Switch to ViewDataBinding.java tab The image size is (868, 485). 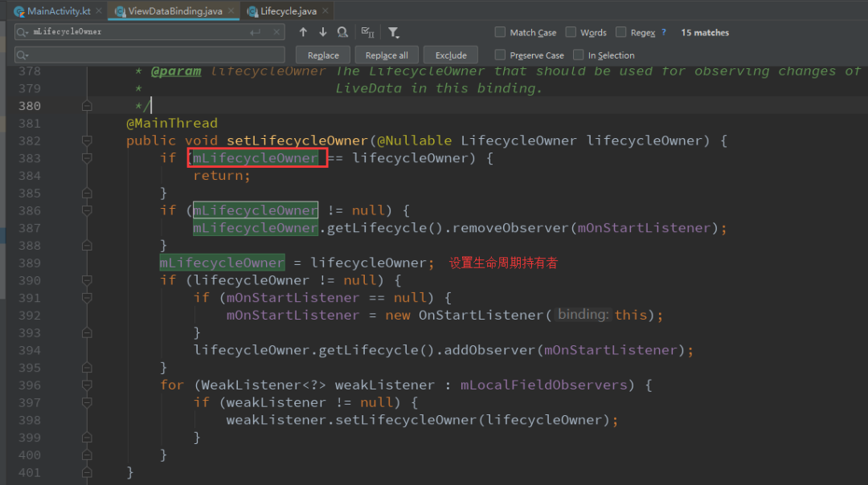[174, 11]
